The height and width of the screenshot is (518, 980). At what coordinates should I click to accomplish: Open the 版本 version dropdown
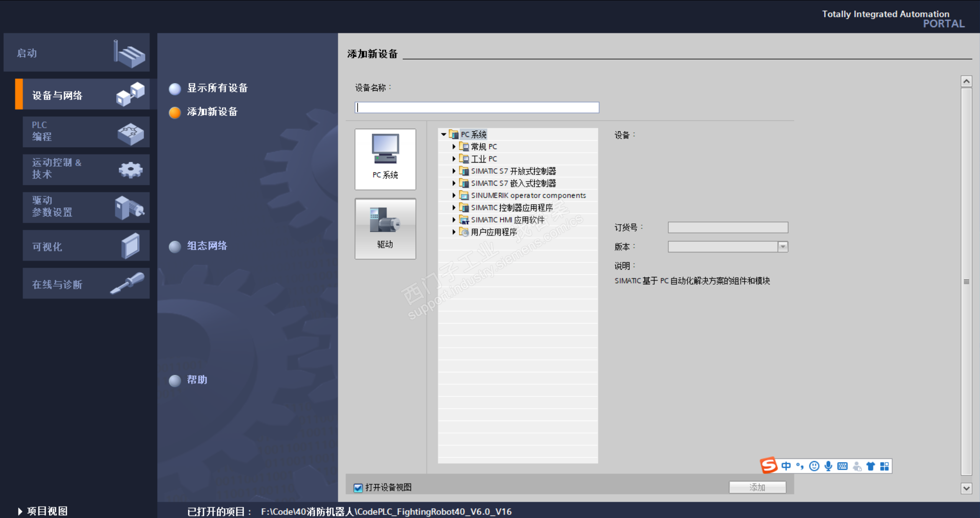pos(783,247)
